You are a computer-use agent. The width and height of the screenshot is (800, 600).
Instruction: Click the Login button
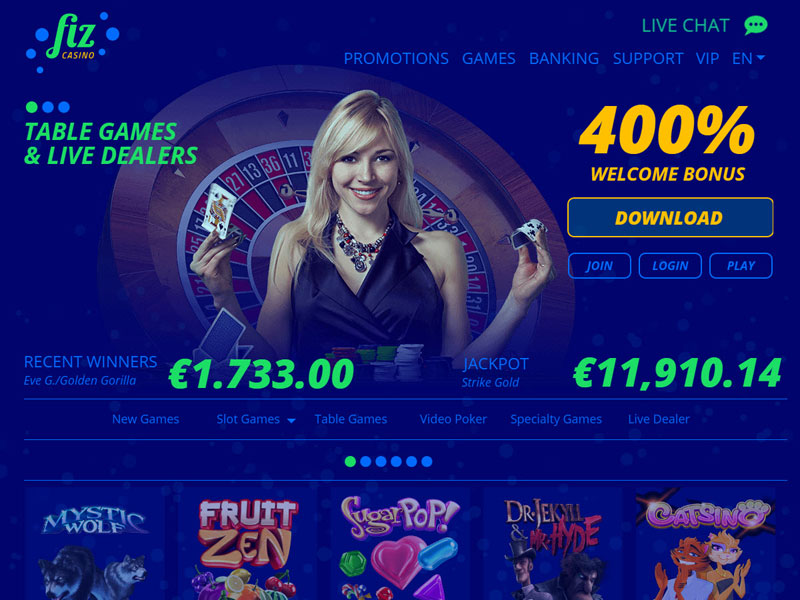670,266
